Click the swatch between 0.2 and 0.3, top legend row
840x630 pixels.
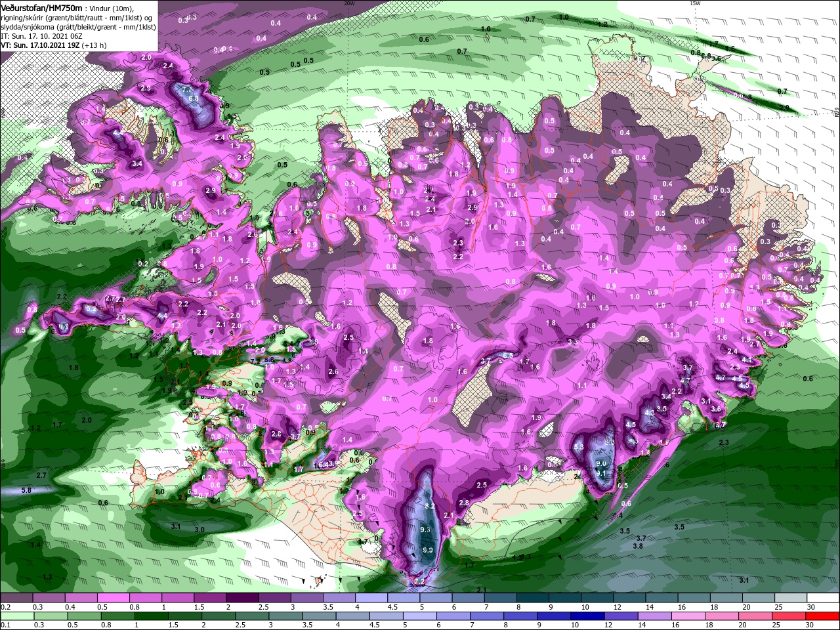pos(16,598)
